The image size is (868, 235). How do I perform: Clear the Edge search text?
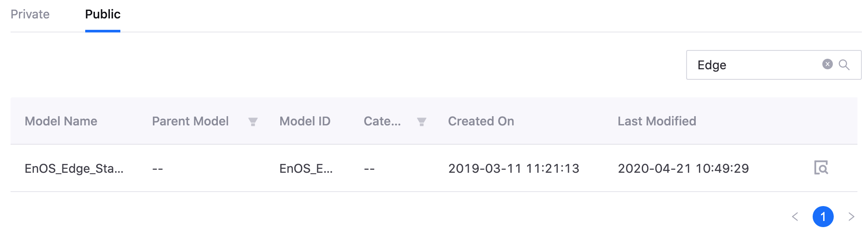click(x=827, y=64)
